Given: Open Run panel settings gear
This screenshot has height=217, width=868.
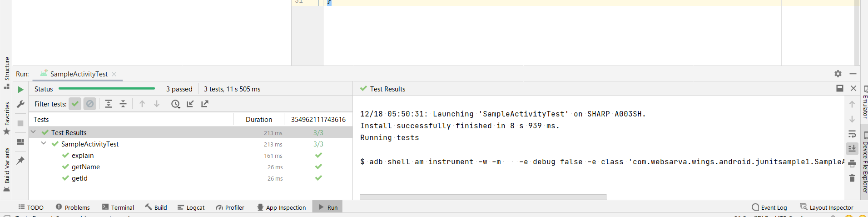Looking at the screenshot, I should pos(838,74).
